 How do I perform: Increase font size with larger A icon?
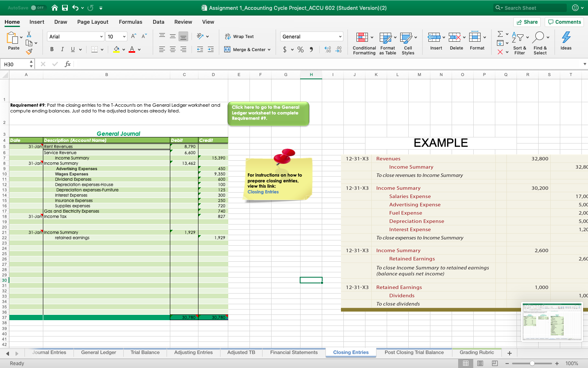click(x=134, y=36)
